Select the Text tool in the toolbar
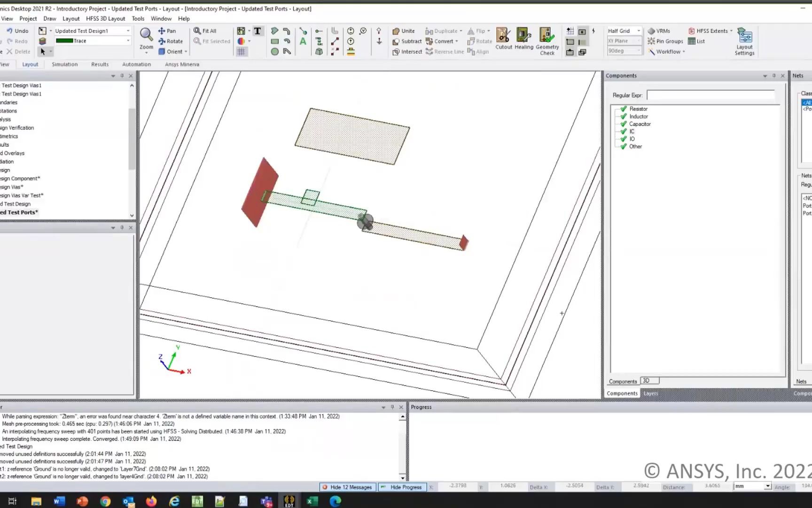 point(258,31)
